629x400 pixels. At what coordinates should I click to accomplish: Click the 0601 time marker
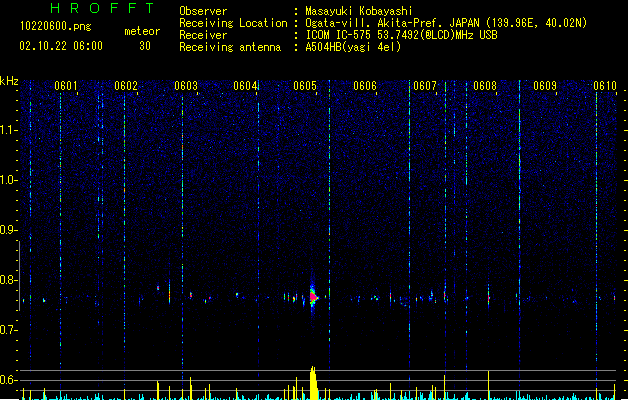[66, 86]
